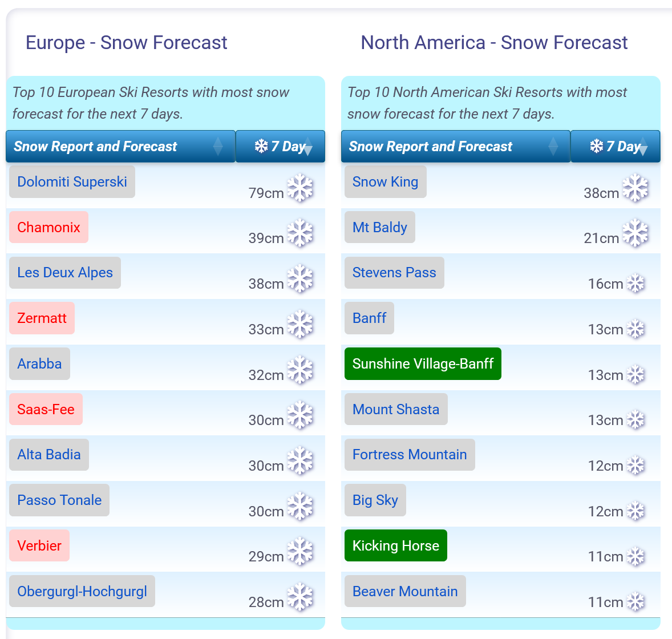672x639 pixels.
Task: Go to Verbier snow report
Action: (x=39, y=545)
